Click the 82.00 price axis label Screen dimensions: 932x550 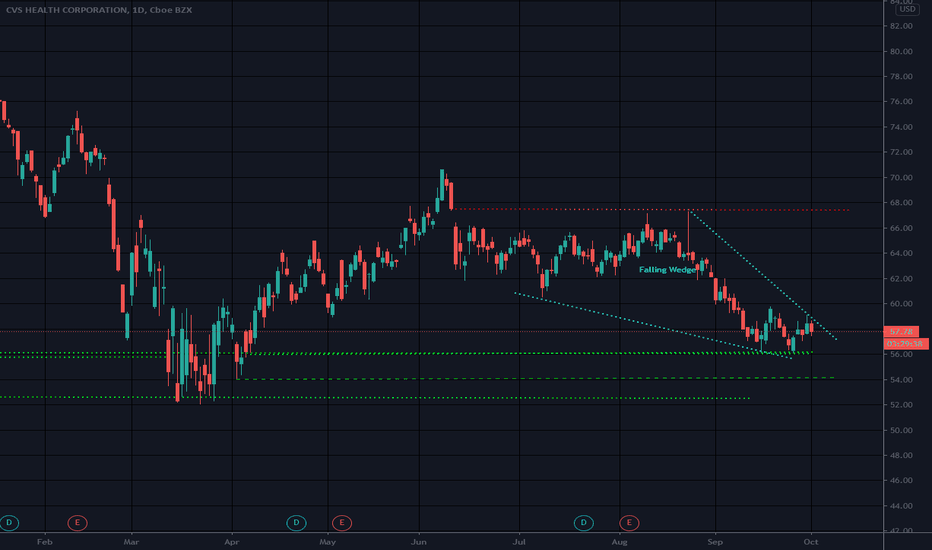click(901, 26)
